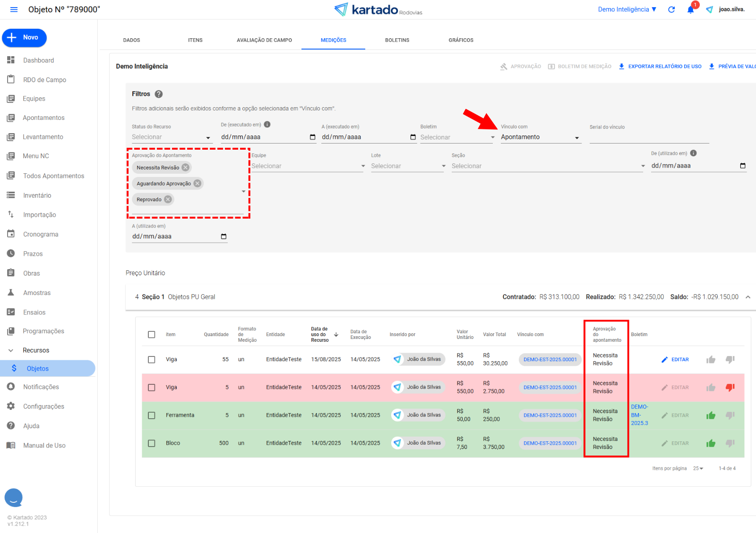The height and width of the screenshot is (533, 756).
Task: Click info icon next to De (executado em)
Action: (x=267, y=125)
